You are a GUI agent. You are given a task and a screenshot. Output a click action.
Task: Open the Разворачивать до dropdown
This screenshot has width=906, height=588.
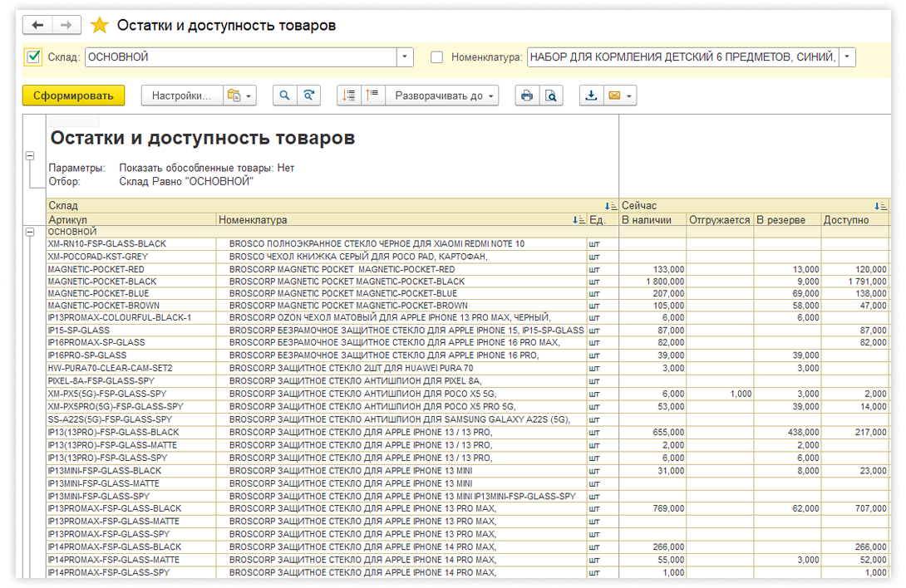point(444,96)
